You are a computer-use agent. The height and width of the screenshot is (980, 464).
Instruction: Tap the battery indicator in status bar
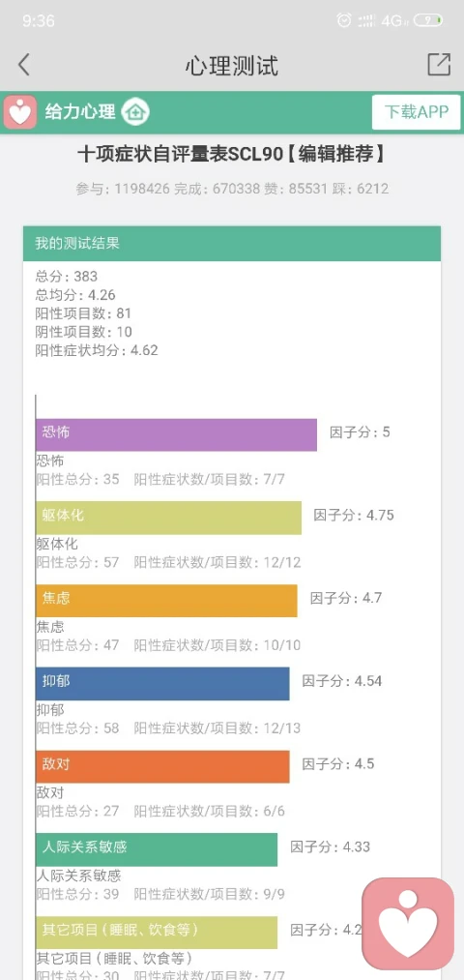pyautogui.click(x=428, y=20)
